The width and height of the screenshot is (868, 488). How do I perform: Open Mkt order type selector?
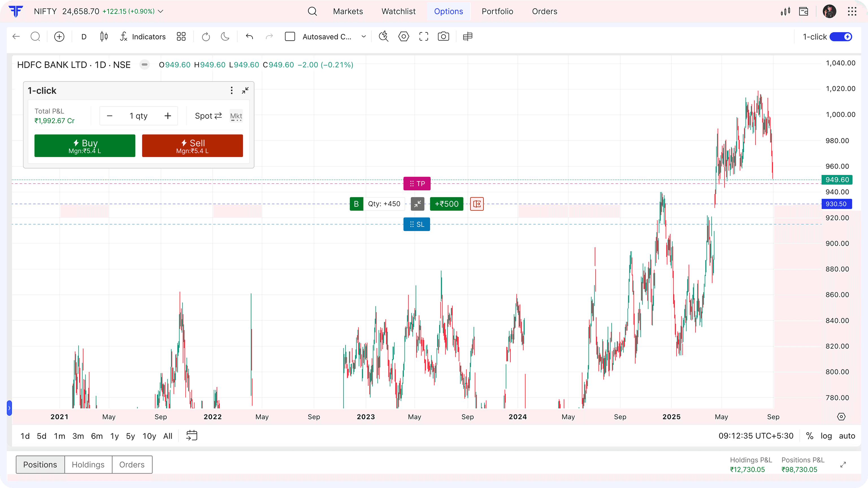click(236, 116)
